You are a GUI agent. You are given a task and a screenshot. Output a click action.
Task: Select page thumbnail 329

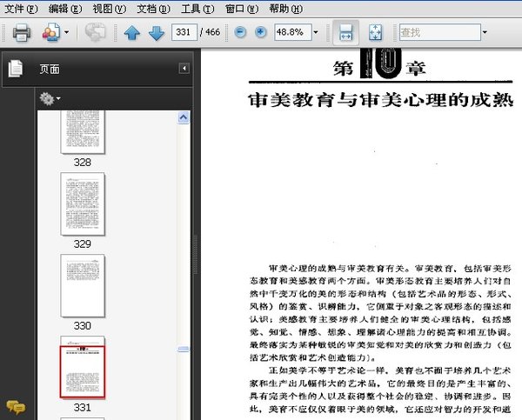pos(83,204)
